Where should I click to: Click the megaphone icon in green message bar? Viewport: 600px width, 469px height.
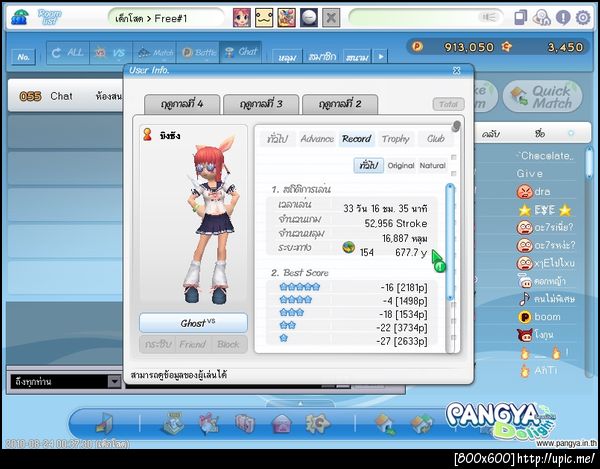(488, 17)
